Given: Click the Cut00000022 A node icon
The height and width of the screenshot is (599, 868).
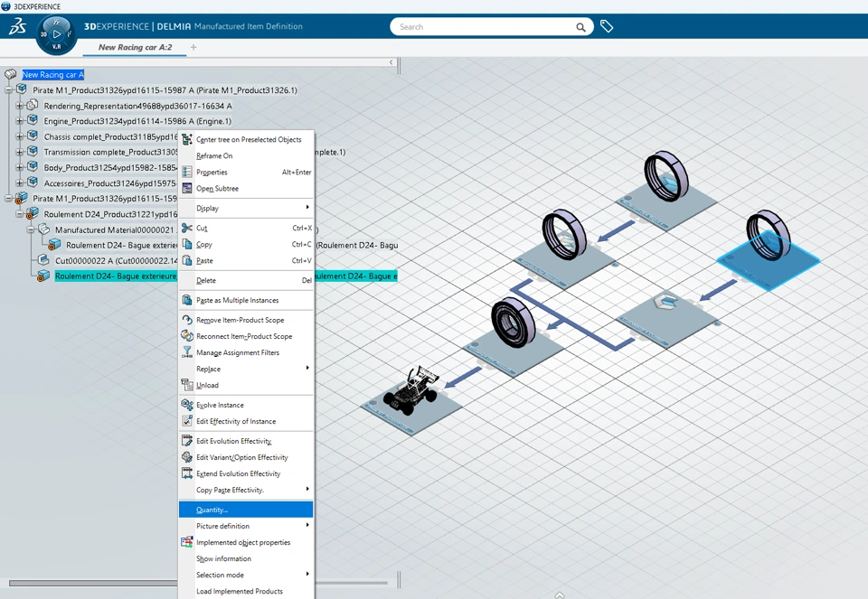Looking at the screenshot, I should (x=43, y=260).
